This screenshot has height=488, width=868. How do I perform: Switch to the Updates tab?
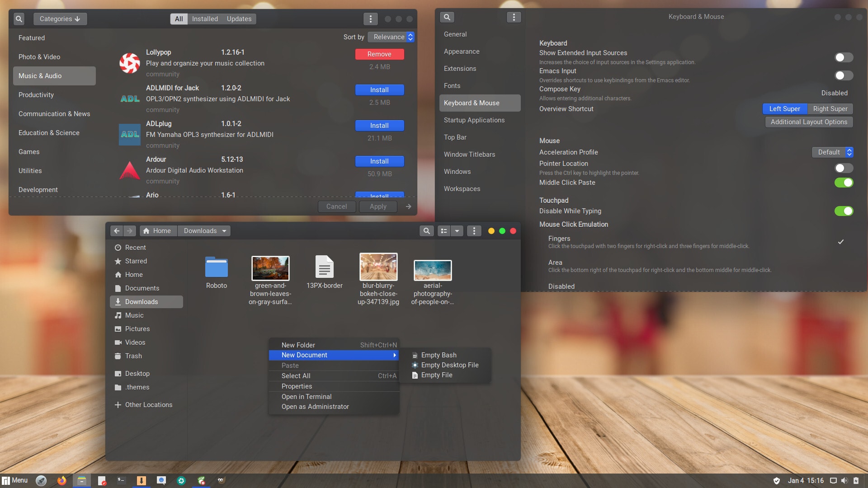pos(239,19)
